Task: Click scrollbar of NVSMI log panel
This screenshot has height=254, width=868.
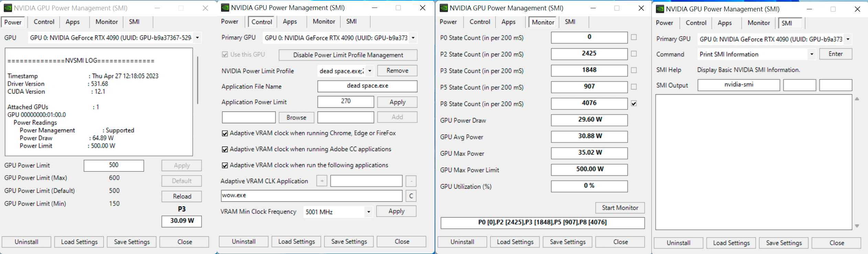Action: pyautogui.click(x=198, y=81)
